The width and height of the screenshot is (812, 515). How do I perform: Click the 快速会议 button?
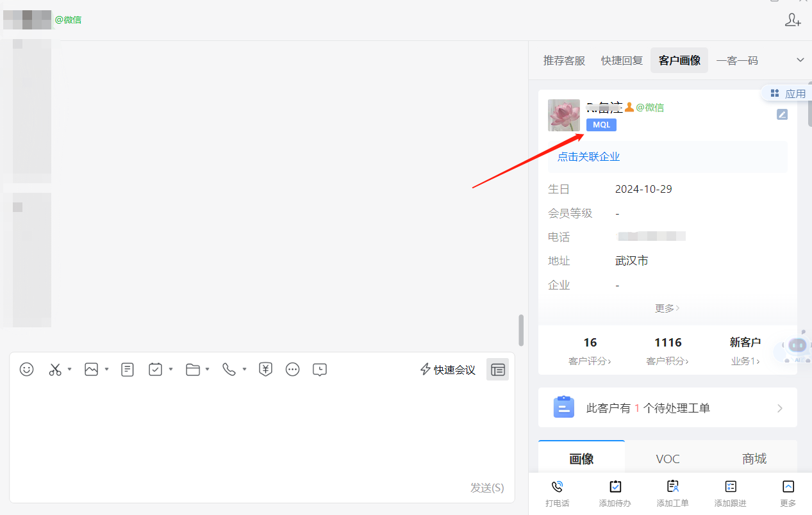click(x=448, y=370)
